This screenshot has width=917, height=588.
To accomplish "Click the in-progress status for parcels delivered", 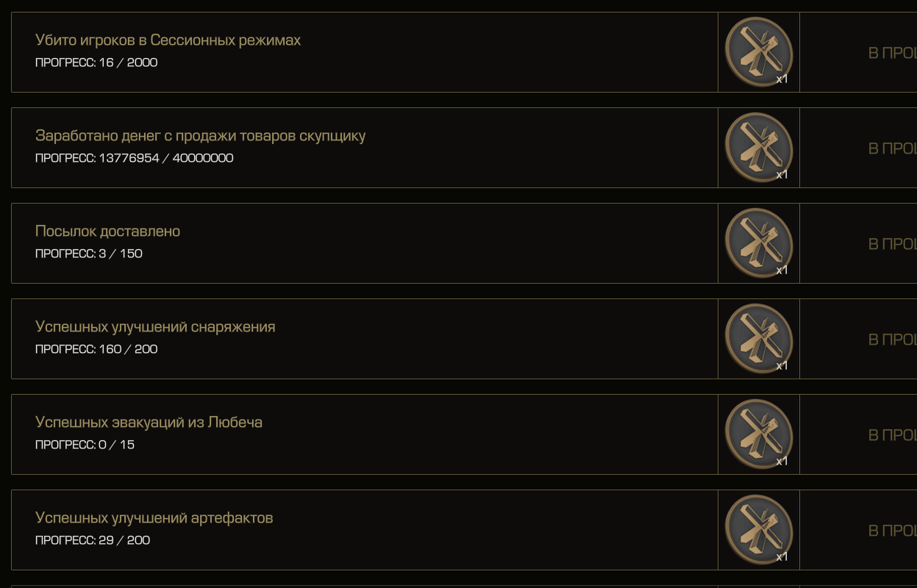I will coord(892,244).
